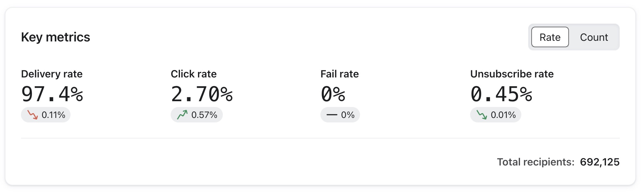Click the green down arrow under Unsubscribe rate
Viewport: 644px width, 196px height.
click(x=481, y=115)
